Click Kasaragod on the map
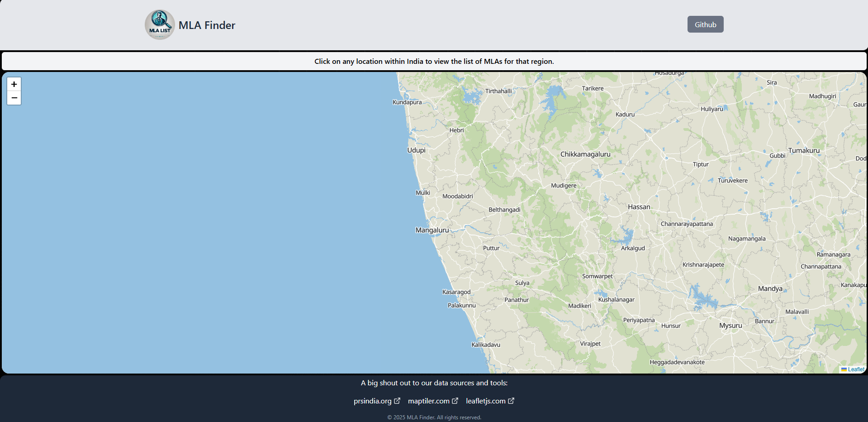This screenshot has height=422, width=868. [457, 292]
